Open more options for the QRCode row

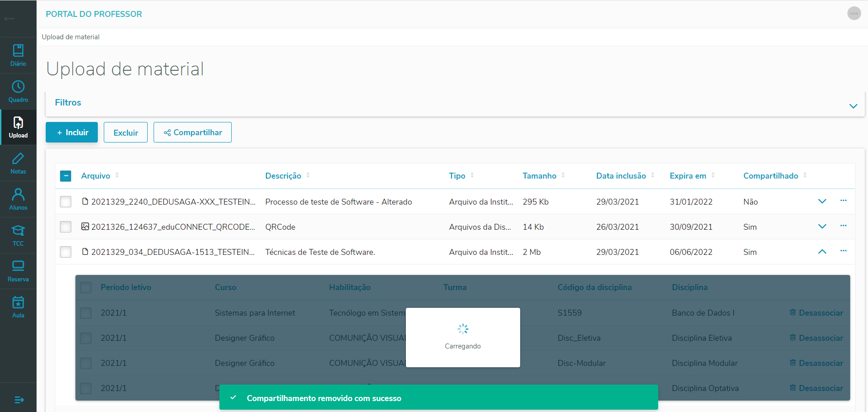[x=843, y=226]
